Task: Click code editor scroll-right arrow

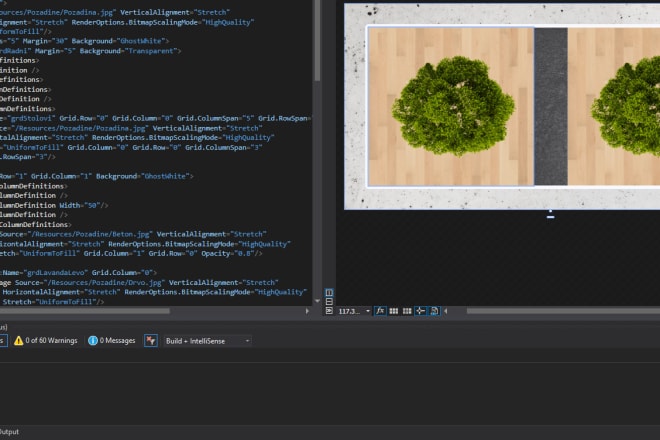Action: [307, 311]
